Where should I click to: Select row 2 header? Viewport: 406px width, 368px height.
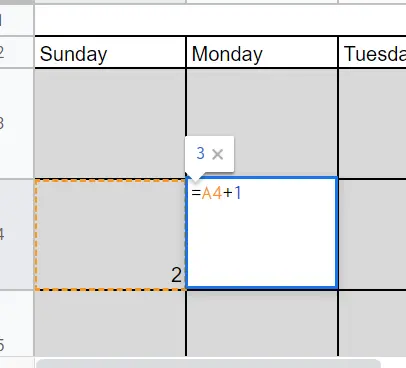click(17, 52)
